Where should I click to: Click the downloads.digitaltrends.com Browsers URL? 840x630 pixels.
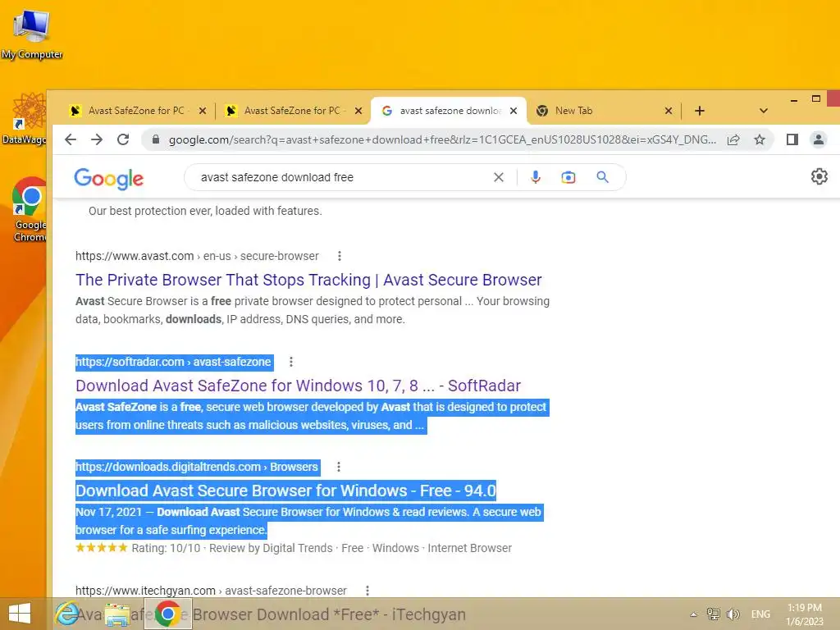(197, 467)
